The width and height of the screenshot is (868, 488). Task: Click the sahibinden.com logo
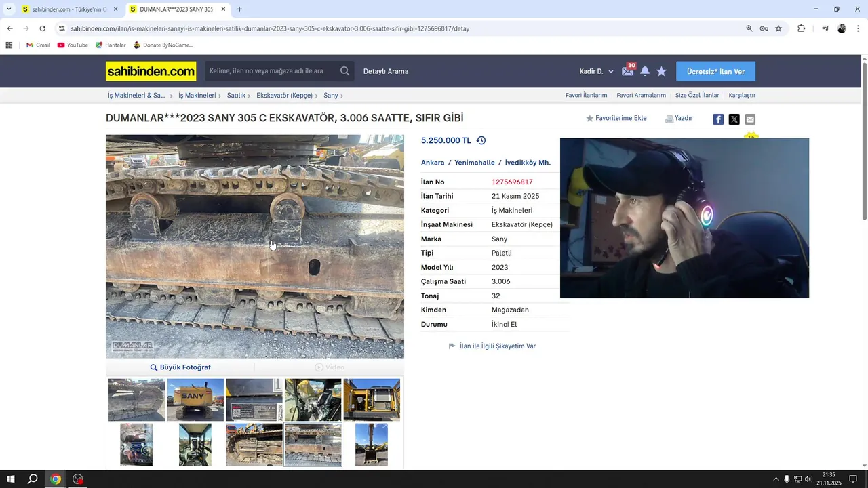[151, 71]
